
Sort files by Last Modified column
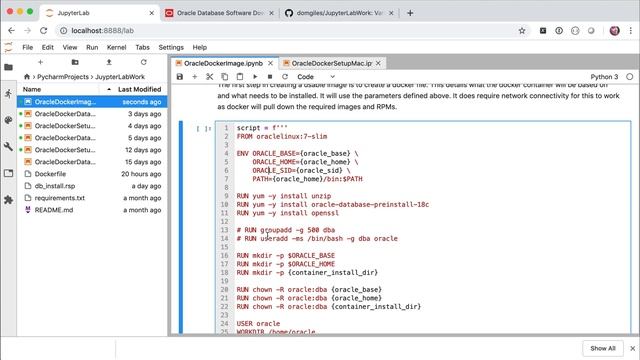tap(139, 89)
